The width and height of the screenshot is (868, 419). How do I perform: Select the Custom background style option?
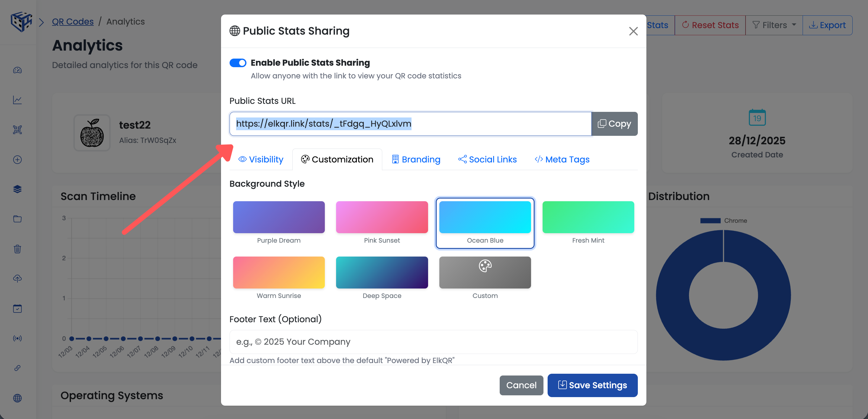click(485, 272)
